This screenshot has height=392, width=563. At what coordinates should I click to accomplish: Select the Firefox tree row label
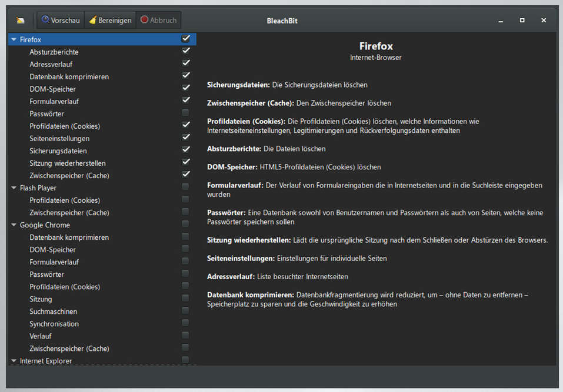(31, 39)
